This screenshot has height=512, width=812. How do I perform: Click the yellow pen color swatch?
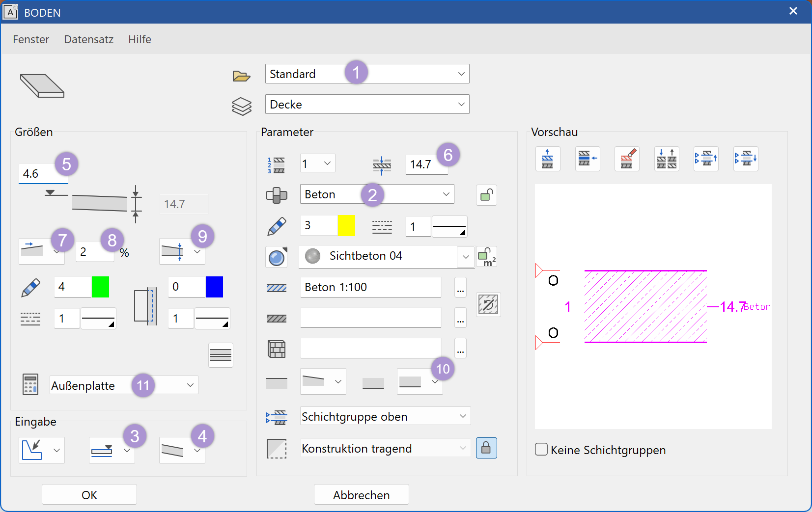click(x=346, y=226)
